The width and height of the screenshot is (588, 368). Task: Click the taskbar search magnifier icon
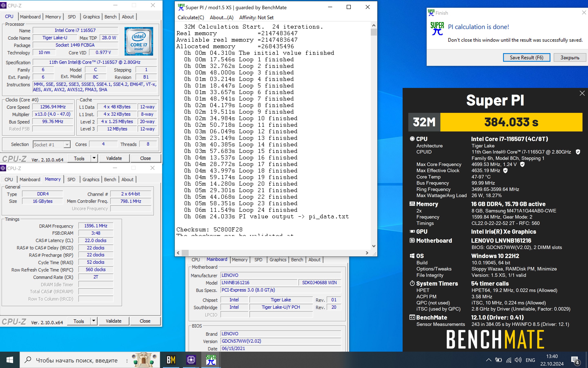[x=28, y=360]
